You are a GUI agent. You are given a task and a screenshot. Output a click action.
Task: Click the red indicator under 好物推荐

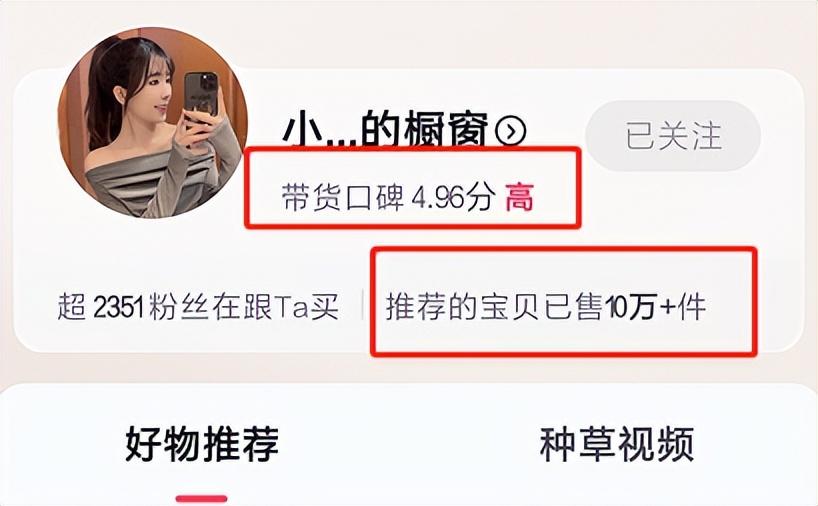point(202,499)
